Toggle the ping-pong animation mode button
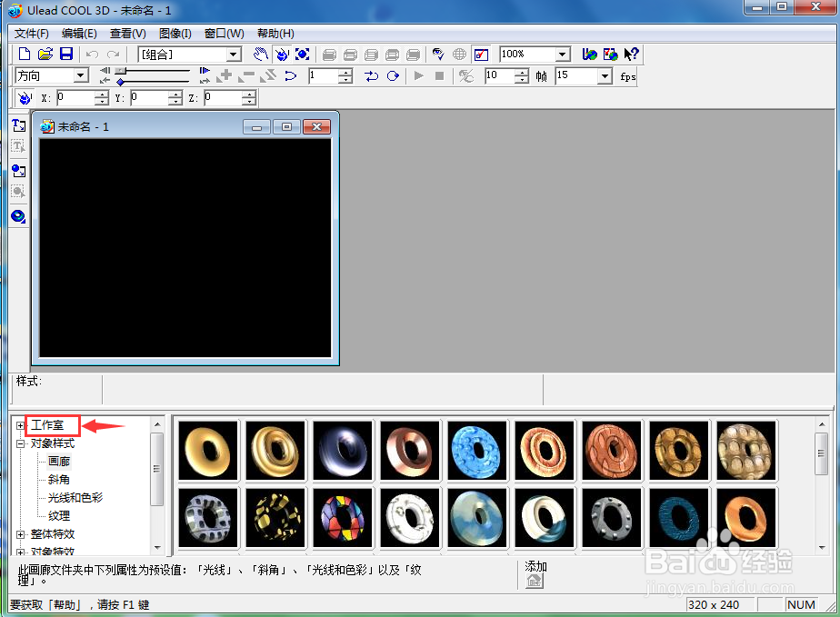This screenshot has height=617, width=840. tap(371, 76)
